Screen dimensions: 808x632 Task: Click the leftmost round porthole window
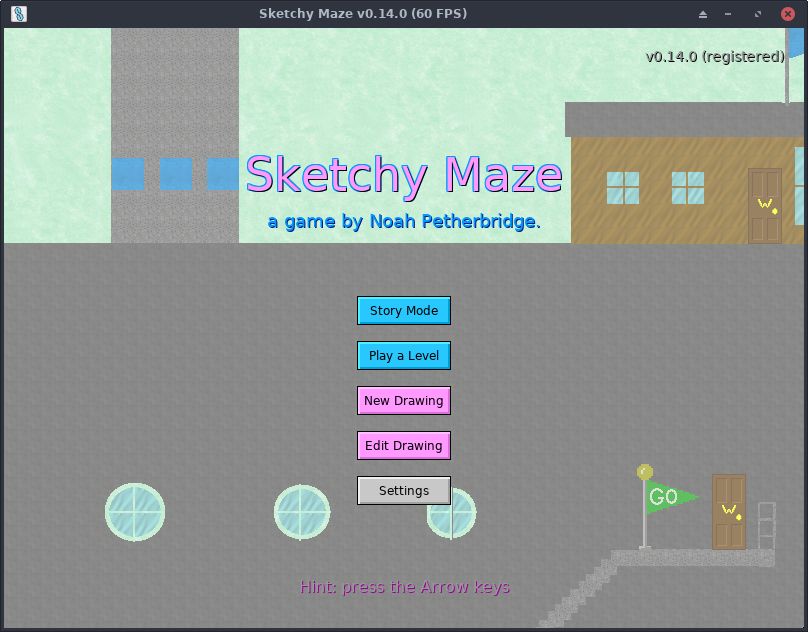(x=135, y=512)
